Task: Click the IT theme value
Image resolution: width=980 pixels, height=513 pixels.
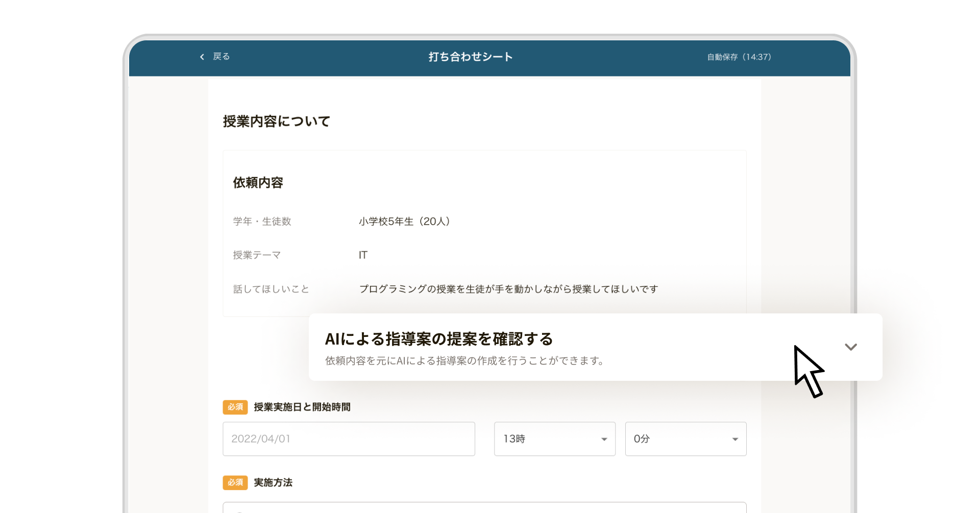Action: 363,255
